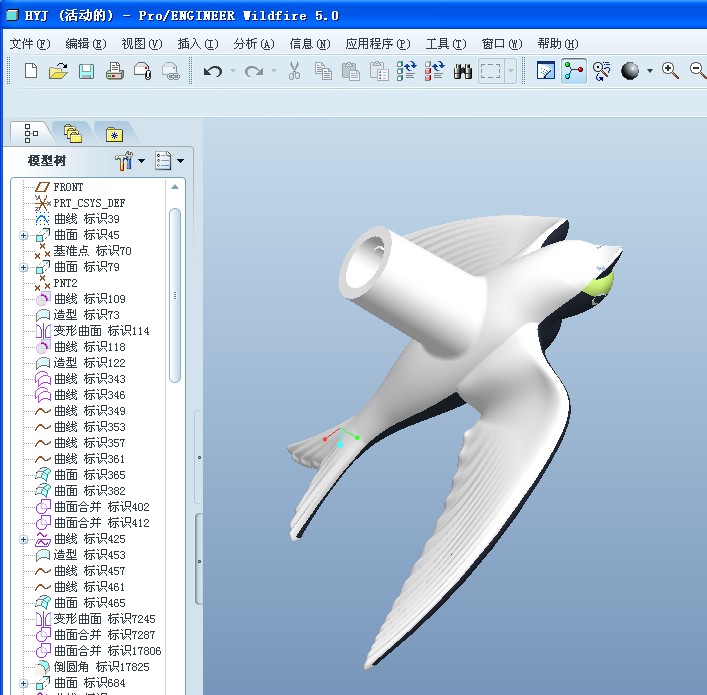Click the Regenerate model icon with green list

click(406, 71)
